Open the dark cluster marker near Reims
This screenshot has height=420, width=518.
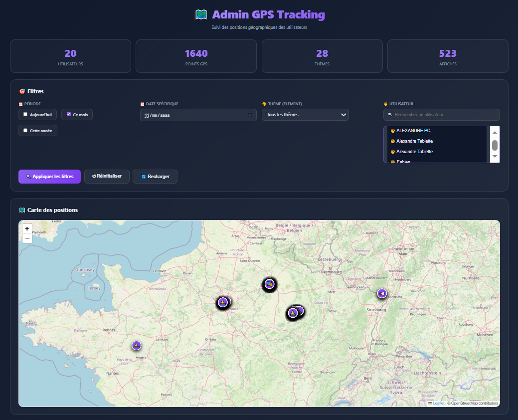pyautogui.click(x=269, y=284)
